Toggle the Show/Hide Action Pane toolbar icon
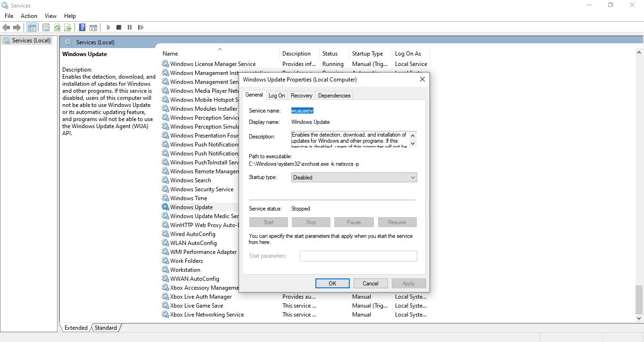 click(x=93, y=27)
